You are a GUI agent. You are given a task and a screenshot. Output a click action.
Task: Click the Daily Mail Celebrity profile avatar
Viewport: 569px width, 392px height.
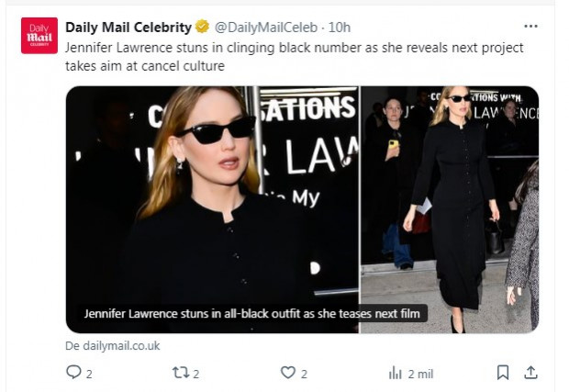(x=39, y=36)
